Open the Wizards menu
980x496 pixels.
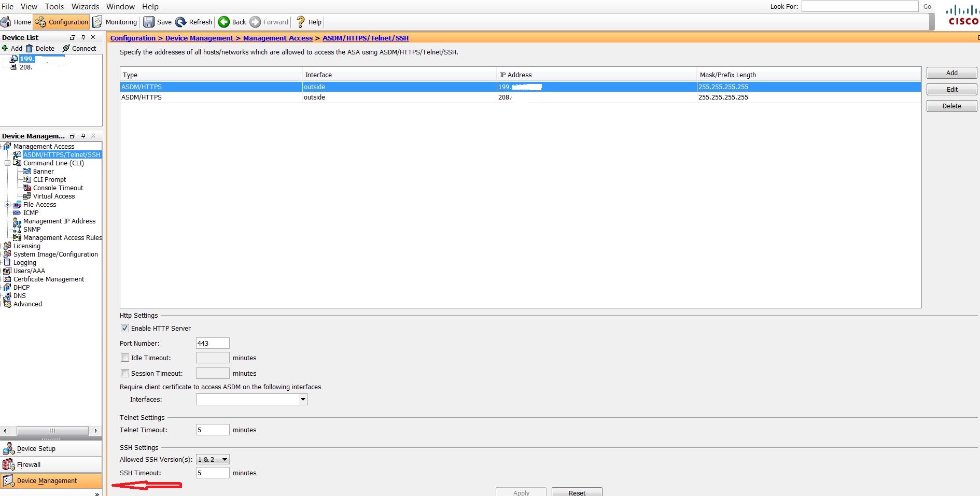(85, 6)
